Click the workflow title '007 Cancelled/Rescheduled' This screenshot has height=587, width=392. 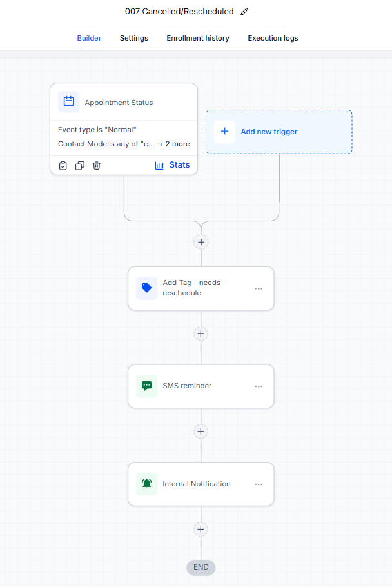coord(179,12)
